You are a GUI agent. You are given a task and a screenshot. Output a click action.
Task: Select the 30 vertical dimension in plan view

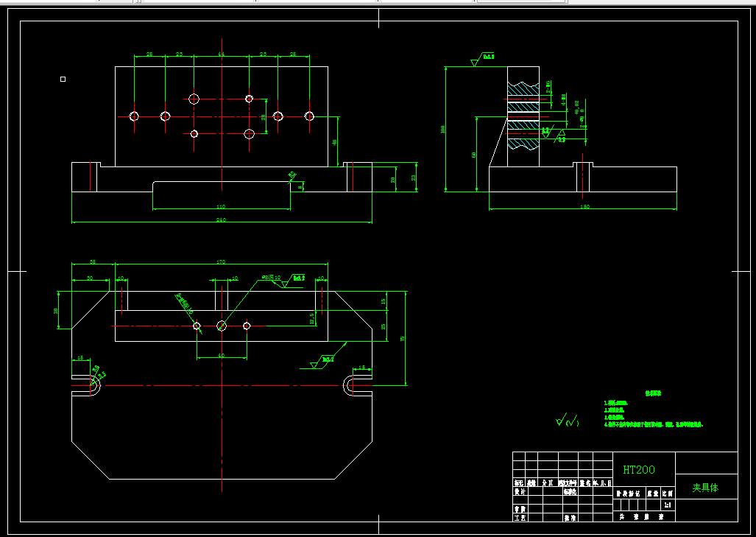pyautogui.click(x=55, y=311)
